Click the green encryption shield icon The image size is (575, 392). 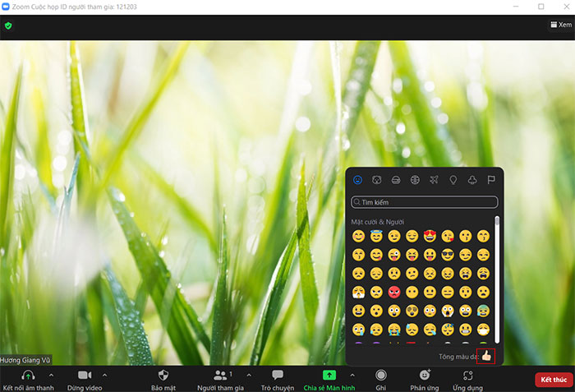point(8,25)
